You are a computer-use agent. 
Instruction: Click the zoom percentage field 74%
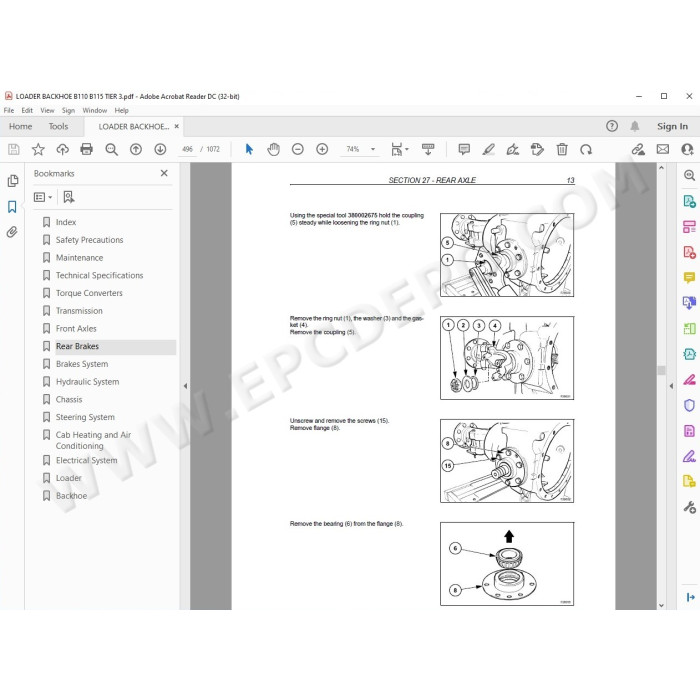pos(353,149)
